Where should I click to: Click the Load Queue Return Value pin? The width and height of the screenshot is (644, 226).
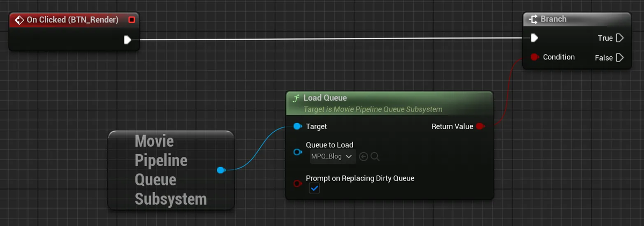(480, 126)
